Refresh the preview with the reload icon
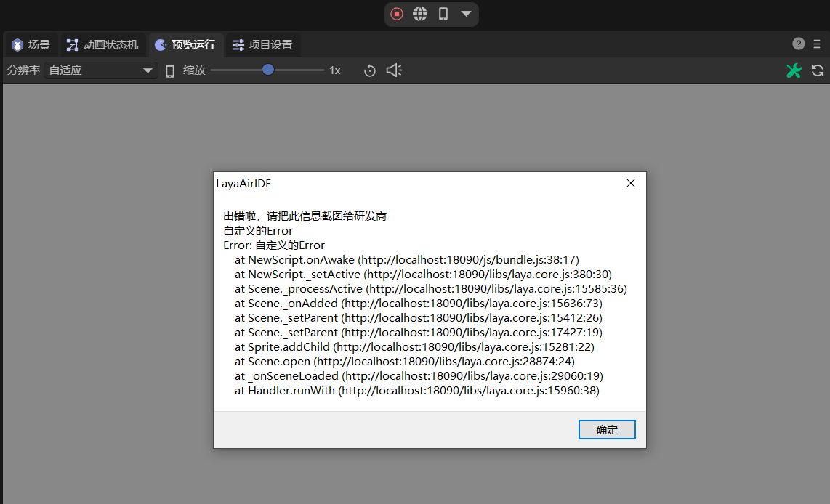 click(x=818, y=70)
